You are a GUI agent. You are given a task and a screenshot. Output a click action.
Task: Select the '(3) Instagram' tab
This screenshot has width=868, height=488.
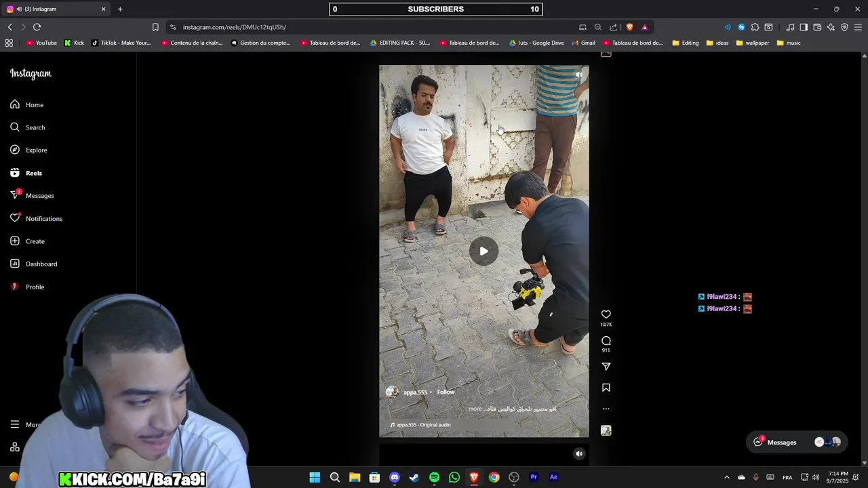[56, 9]
